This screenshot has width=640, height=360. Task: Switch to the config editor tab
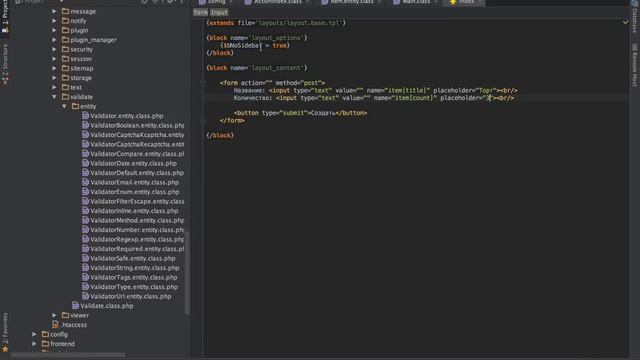[x=216, y=2]
